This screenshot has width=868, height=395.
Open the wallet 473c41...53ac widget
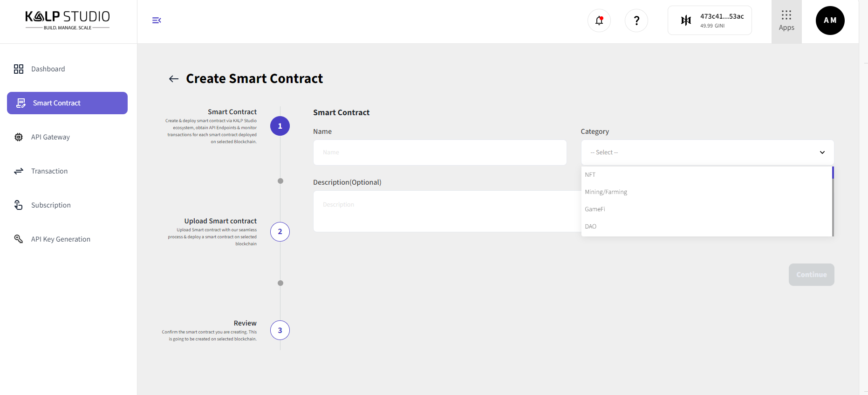click(709, 21)
